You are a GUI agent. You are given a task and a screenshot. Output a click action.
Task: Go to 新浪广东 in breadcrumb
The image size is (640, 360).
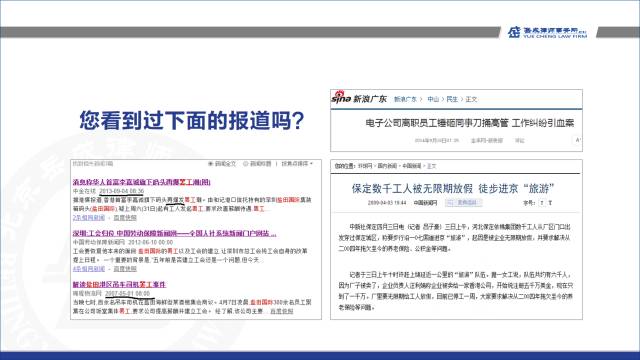point(405,99)
